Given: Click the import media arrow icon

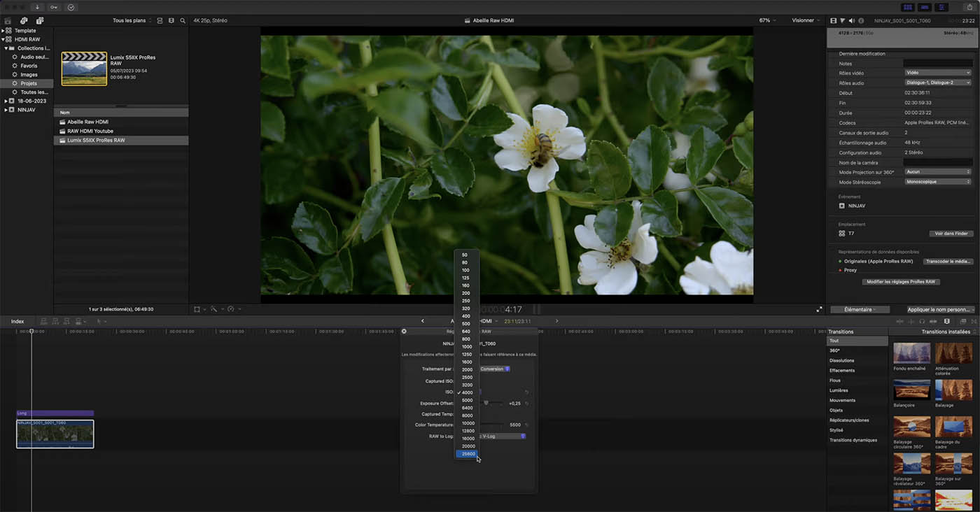Looking at the screenshot, I should (37, 7).
